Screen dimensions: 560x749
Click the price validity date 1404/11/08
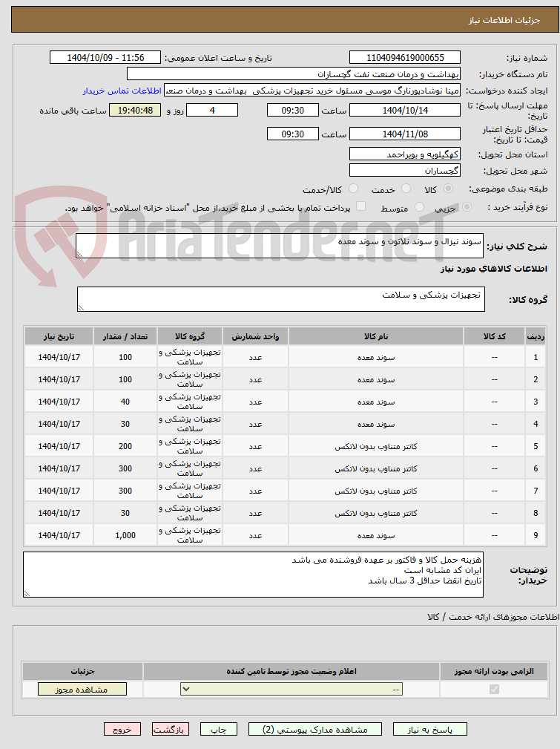coord(405,134)
